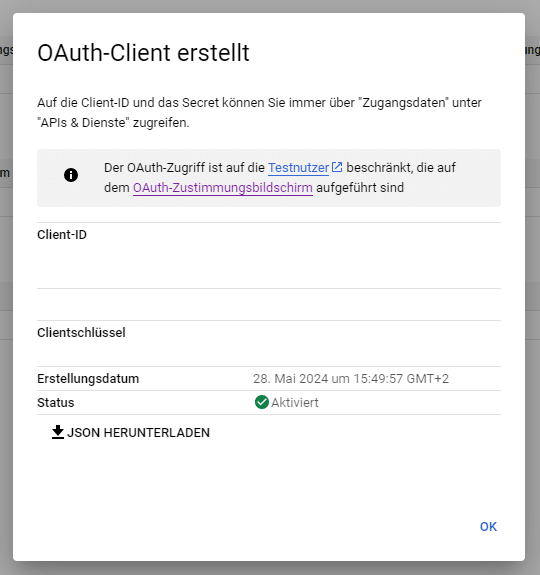Click the Status row label
The width and height of the screenshot is (540, 575).
coord(56,403)
